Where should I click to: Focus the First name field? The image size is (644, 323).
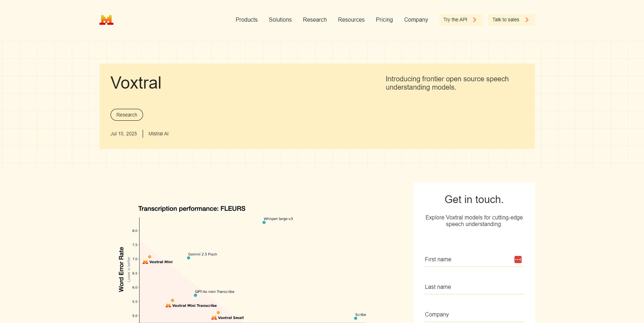point(467,260)
